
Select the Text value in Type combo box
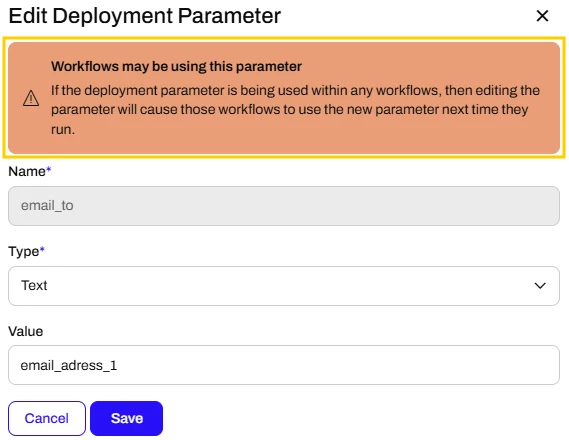pyautogui.click(x=34, y=285)
